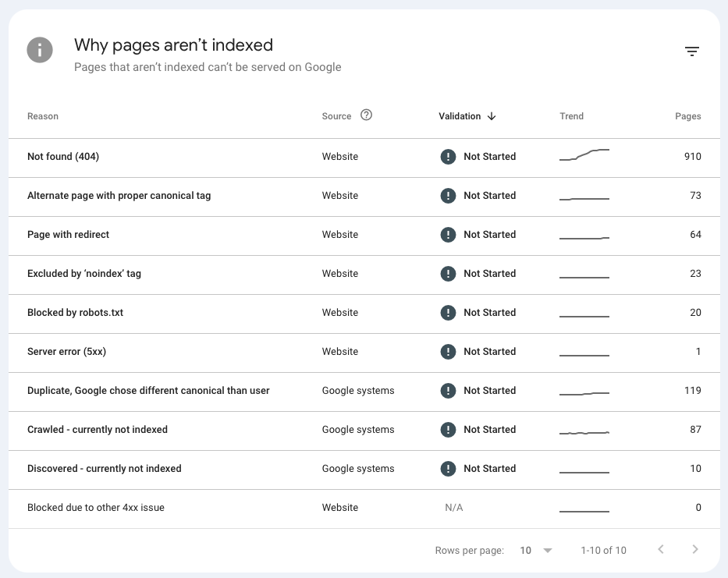728x578 pixels.
Task: Click trend sparkline in Duplicate canonical row
Action: (584, 394)
